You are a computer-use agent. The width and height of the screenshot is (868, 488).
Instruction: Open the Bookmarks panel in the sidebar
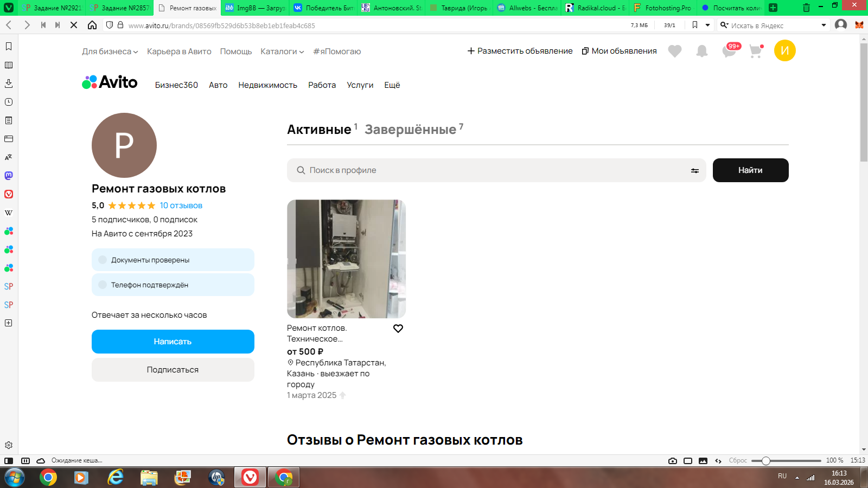tap(9, 47)
